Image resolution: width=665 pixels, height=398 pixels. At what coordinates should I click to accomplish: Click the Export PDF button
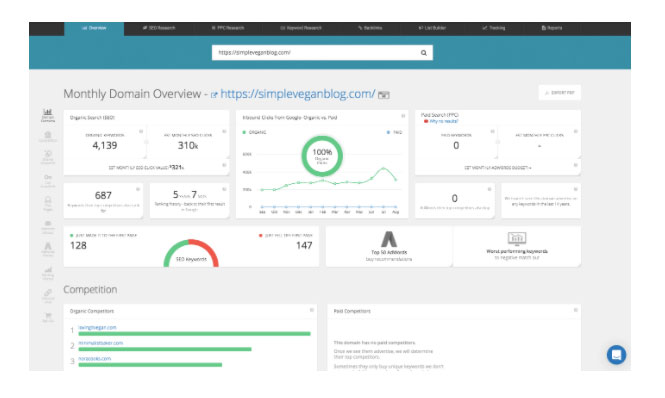[x=559, y=92]
